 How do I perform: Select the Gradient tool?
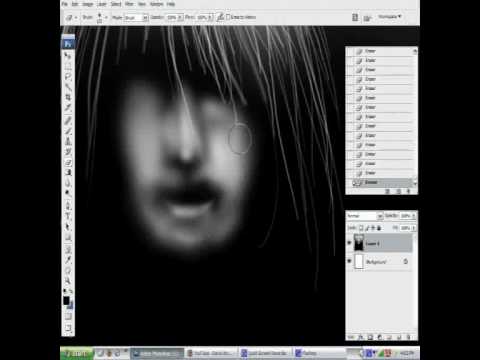point(68,173)
